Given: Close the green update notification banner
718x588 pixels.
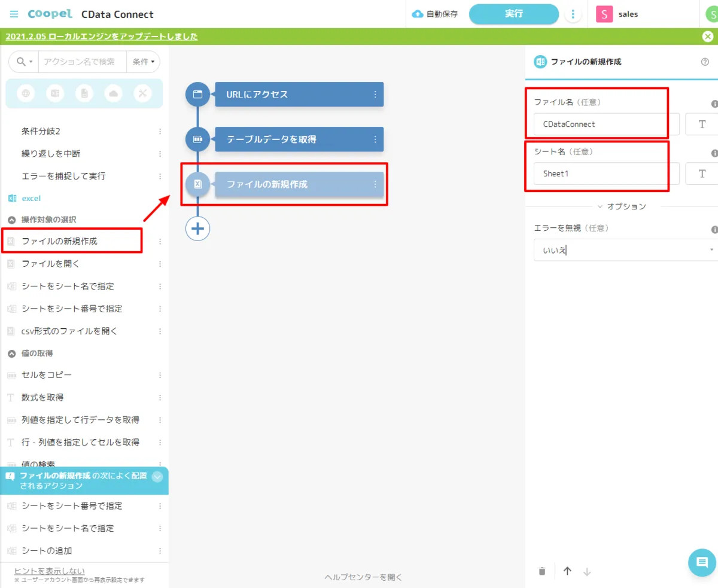Looking at the screenshot, I should tap(707, 36).
